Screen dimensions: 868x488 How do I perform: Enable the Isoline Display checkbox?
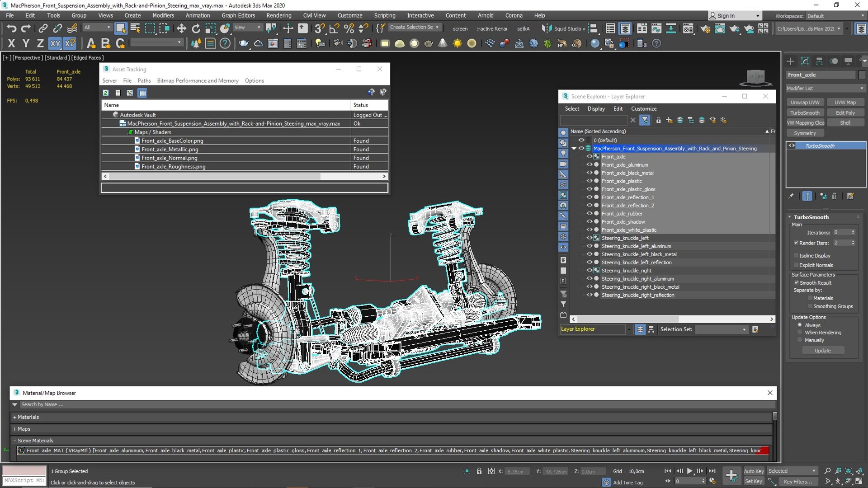click(x=797, y=255)
